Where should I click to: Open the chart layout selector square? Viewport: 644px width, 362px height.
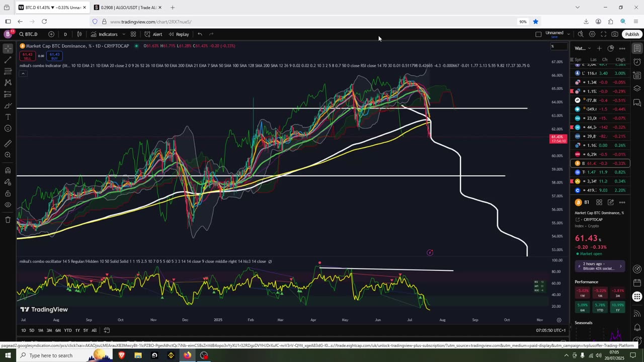[x=538, y=34]
